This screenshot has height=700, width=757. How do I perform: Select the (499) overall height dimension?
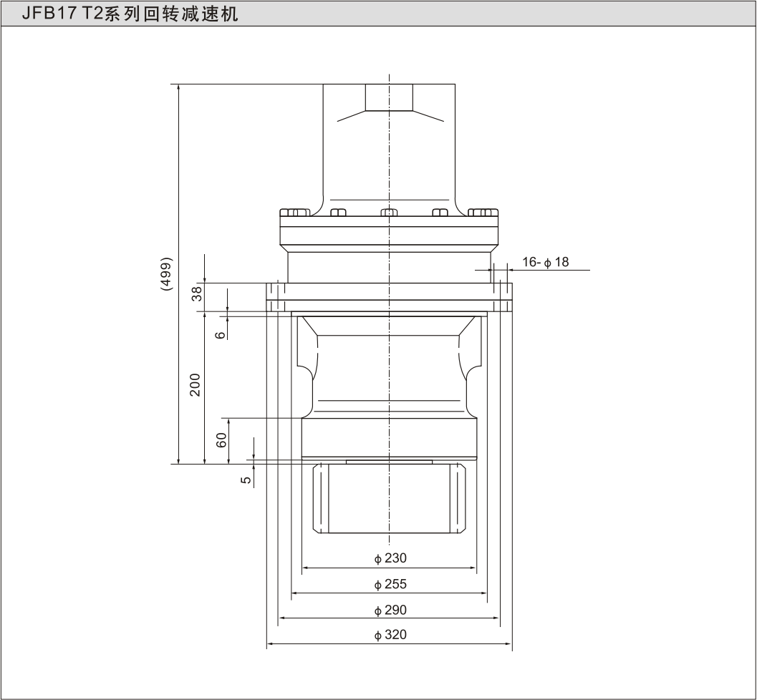click(x=167, y=273)
